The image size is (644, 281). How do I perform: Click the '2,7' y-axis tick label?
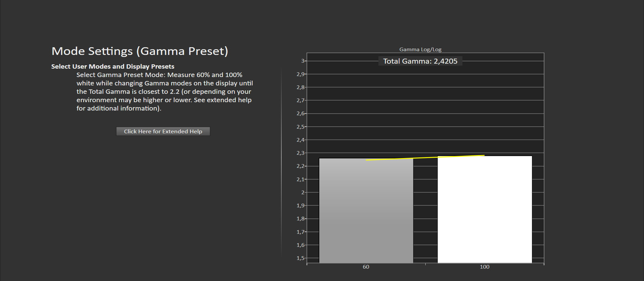[x=300, y=100]
